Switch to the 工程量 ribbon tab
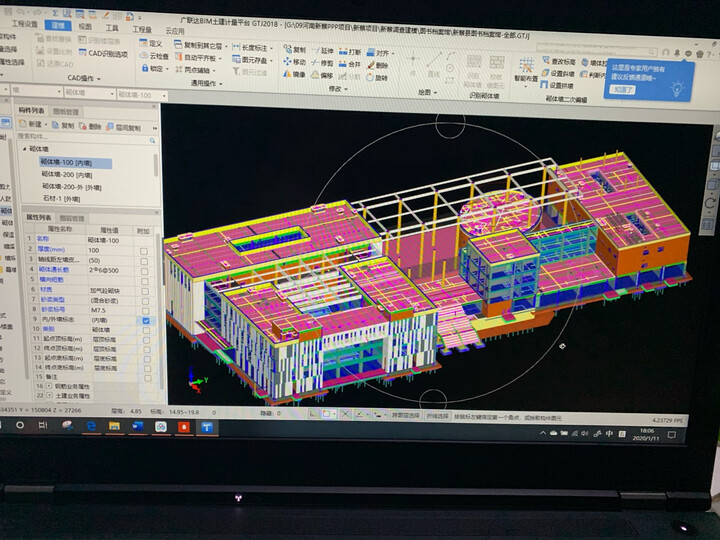Viewport: 720px width, 540px height. pos(142,29)
